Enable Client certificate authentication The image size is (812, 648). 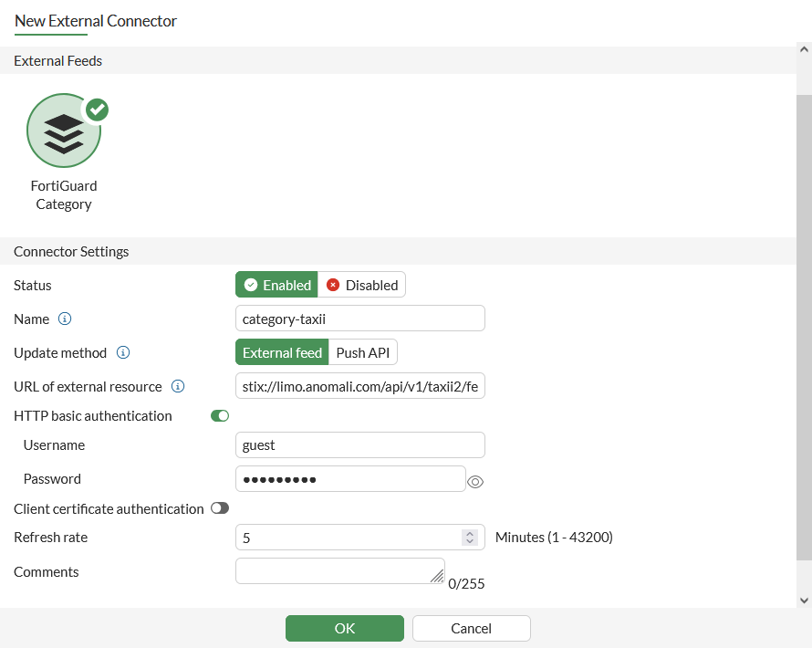click(220, 508)
